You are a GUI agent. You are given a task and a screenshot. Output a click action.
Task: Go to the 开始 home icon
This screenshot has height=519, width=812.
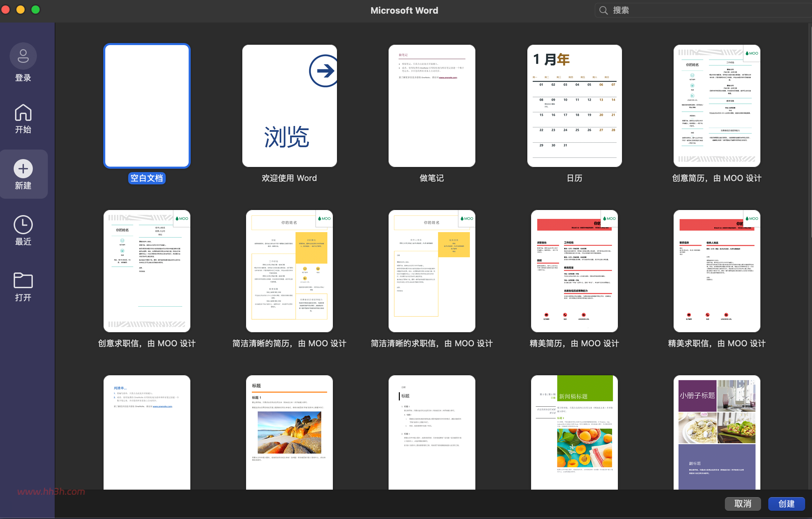pos(23,113)
